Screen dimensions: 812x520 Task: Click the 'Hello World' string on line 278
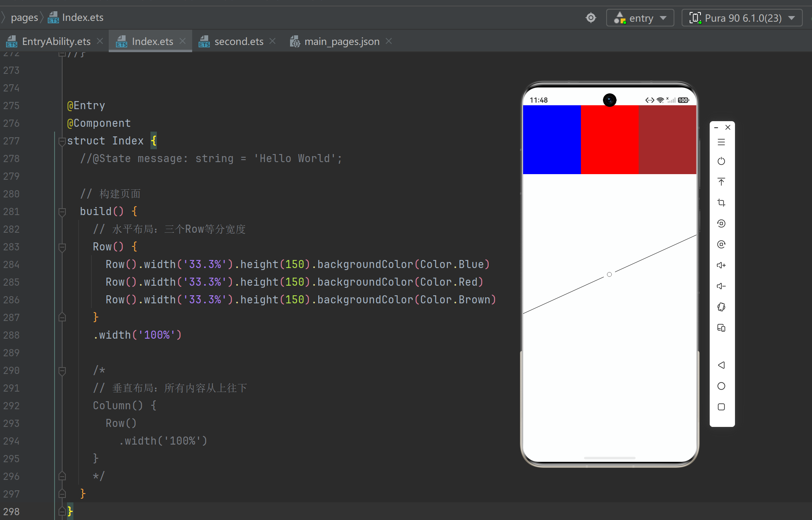(x=294, y=158)
